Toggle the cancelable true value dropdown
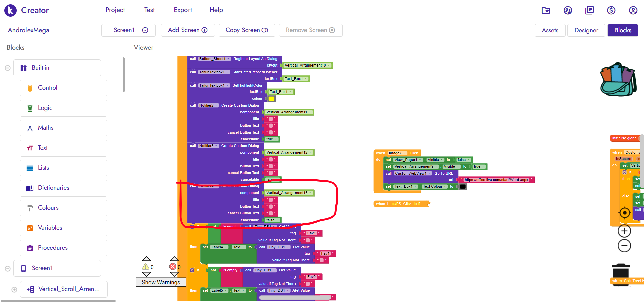The height and width of the screenshot is (303, 644). (x=276, y=139)
